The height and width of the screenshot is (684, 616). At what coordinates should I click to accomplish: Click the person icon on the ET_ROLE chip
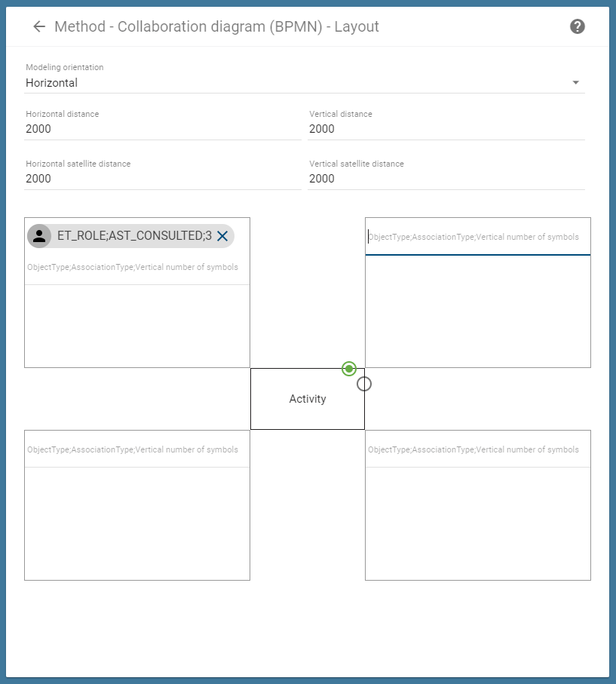pyautogui.click(x=39, y=235)
